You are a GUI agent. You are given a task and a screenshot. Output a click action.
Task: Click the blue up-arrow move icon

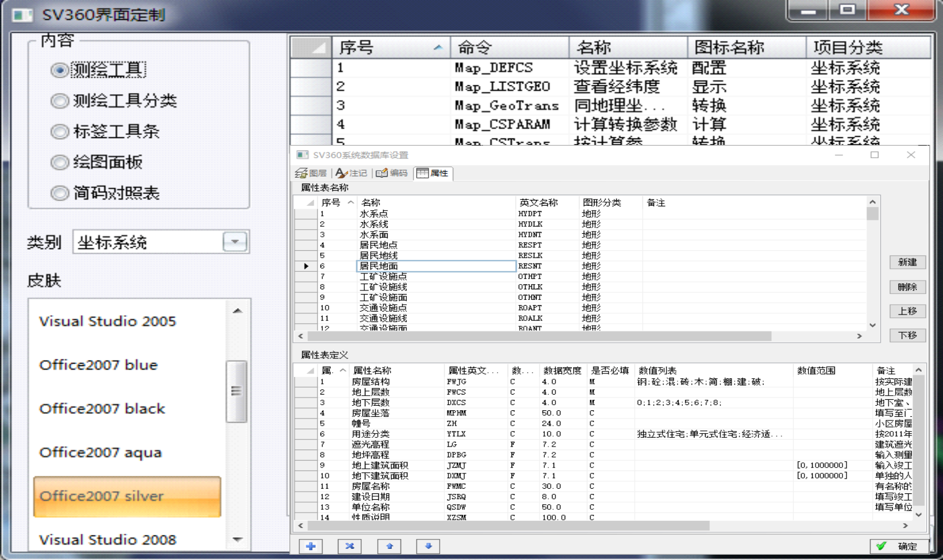click(x=389, y=546)
